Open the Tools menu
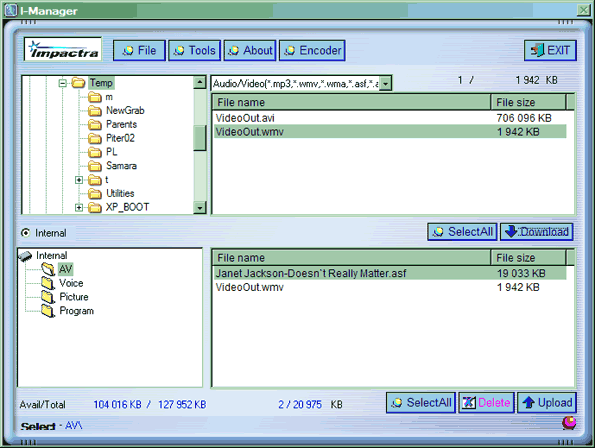The width and height of the screenshot is (595, 448). point(194,50)
